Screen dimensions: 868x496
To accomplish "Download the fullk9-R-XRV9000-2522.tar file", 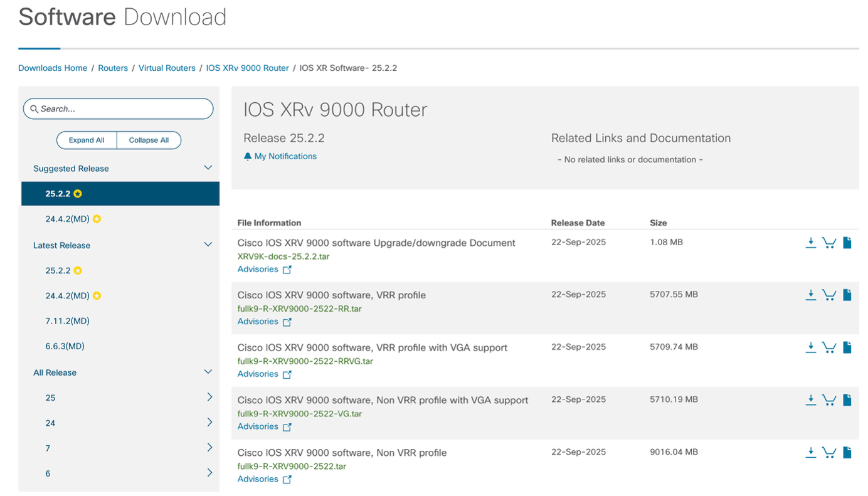I will [x=811, y=452].
